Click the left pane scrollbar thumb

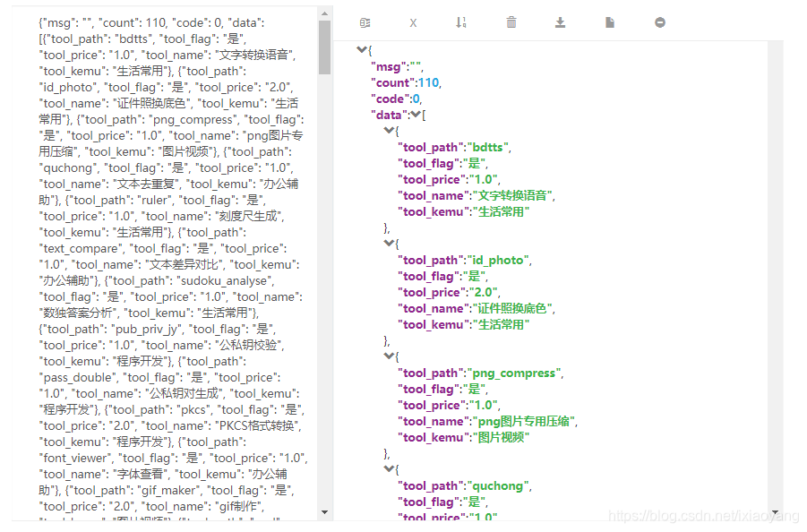(x=324, y=47)
